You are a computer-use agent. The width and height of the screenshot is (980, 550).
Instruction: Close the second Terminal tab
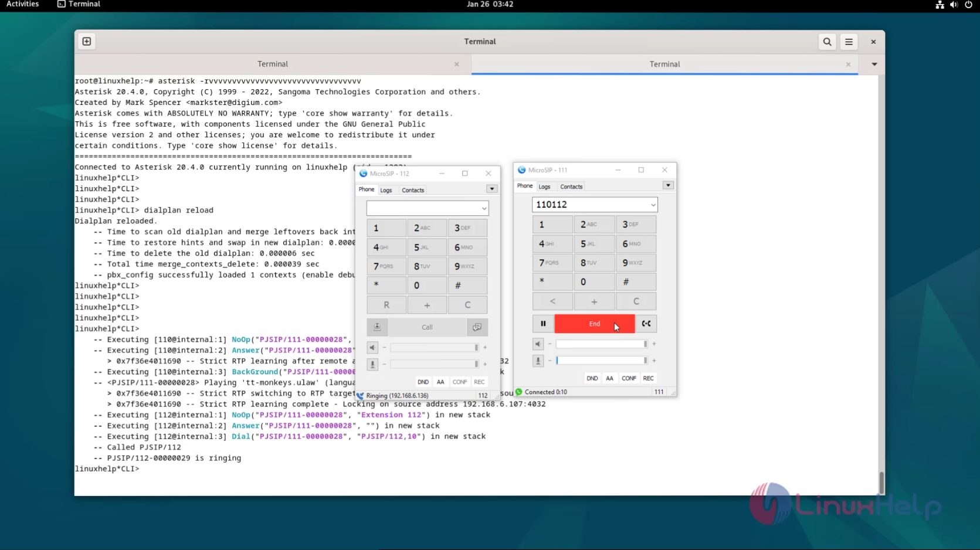(x=849, y=64)
